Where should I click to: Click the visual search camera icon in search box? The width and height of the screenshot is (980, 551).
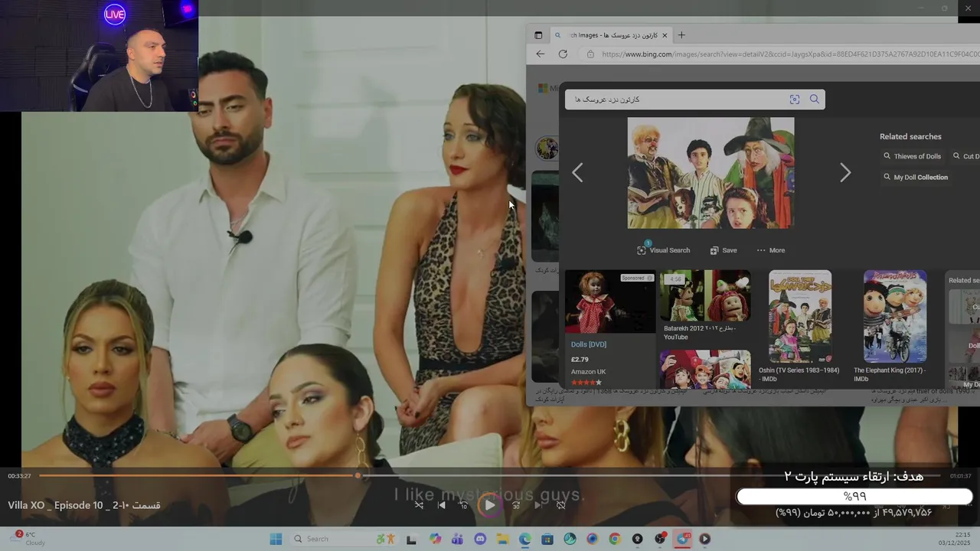coord(795,99)
